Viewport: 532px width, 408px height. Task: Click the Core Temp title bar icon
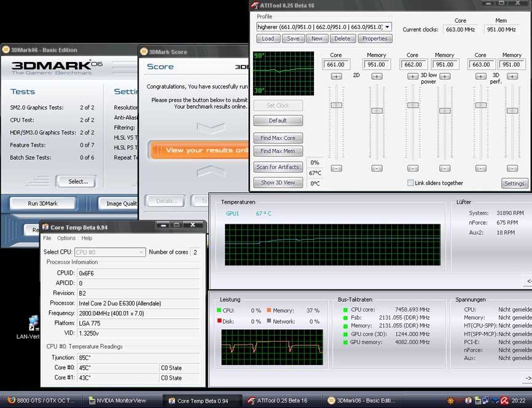click(x=45, y=227)
